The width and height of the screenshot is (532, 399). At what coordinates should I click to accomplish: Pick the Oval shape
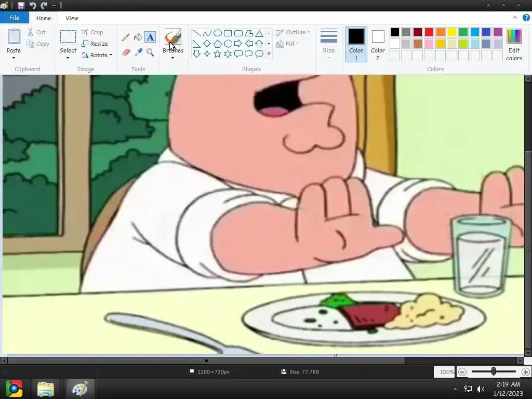pyautogui.click(x=218, y=33)
